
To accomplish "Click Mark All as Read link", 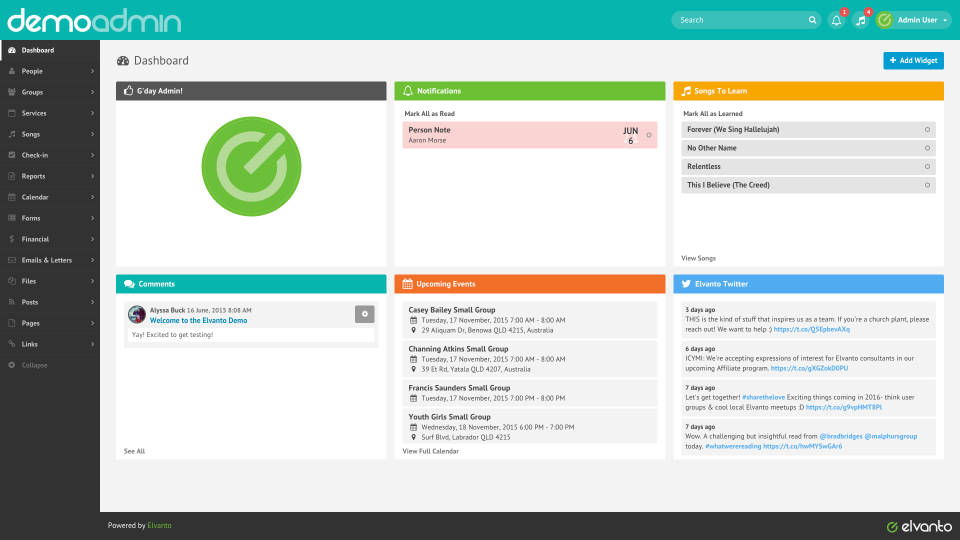I will [x=429, y=114].
